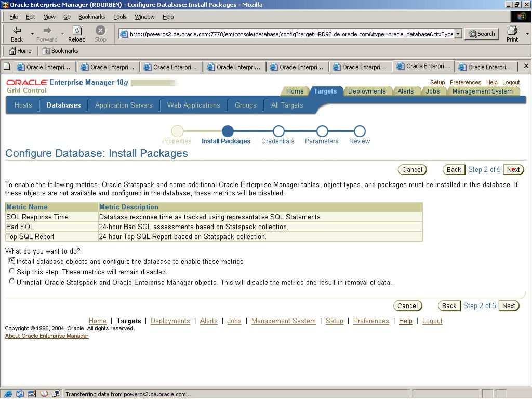Click the Forward navigation arrow icon
The image size is (532, 399).
click(x=47, y=31)
